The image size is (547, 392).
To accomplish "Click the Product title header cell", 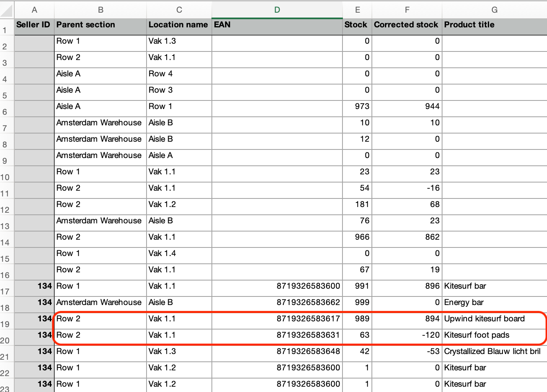I will pyautogui.click(x=494, y=27).
